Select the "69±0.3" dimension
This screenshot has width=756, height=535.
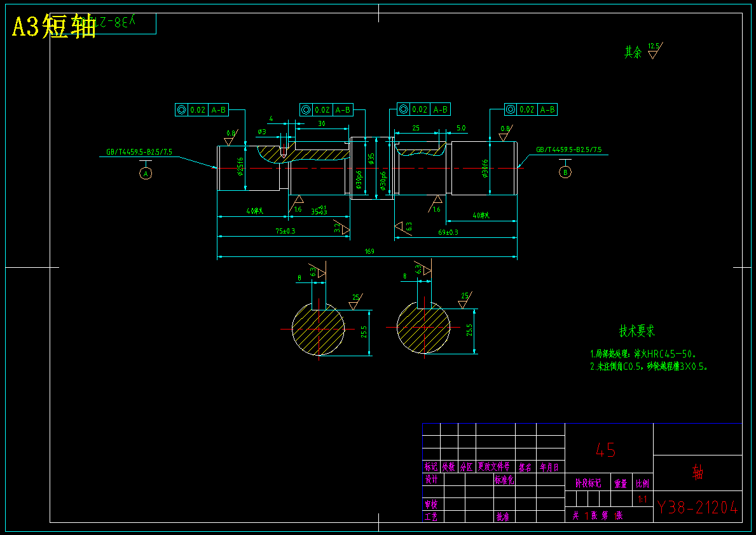pyautogui.click(x=448, y=232)
